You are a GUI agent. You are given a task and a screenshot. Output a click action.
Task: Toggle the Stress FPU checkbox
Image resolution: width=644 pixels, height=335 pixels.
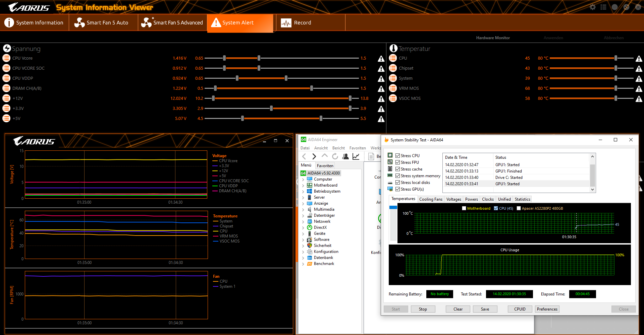point(397,162)
